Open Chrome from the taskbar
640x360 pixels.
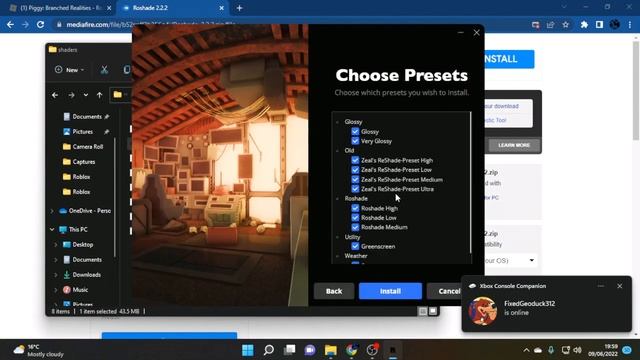tap(351, 350)
